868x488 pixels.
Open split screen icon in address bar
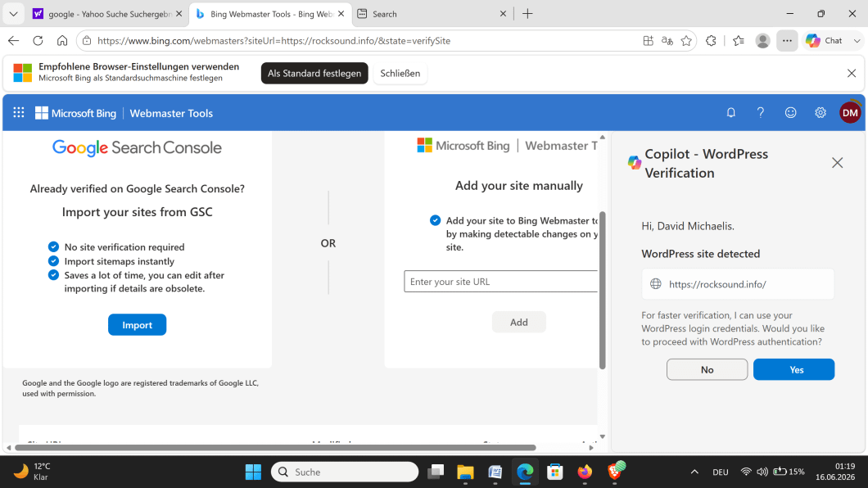[649, 40]
